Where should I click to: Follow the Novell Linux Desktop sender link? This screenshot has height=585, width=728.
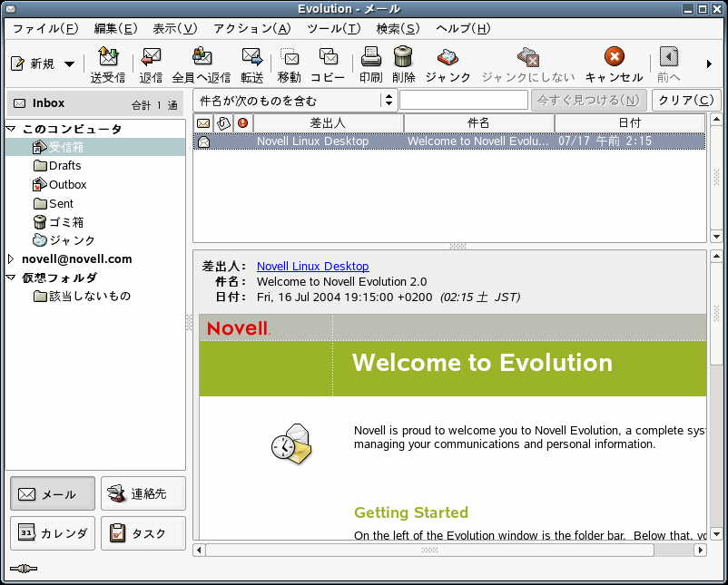pyautogui.click(x=313, y=267)
